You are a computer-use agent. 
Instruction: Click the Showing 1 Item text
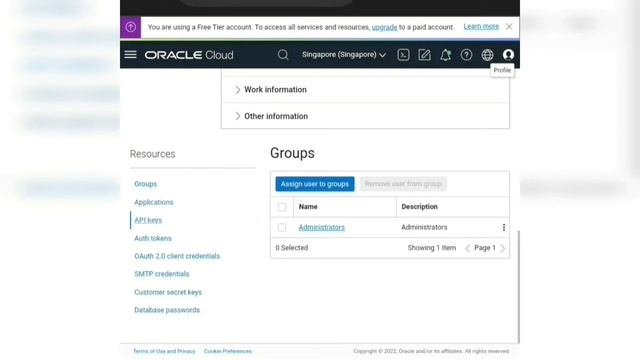tap(431, 248)
